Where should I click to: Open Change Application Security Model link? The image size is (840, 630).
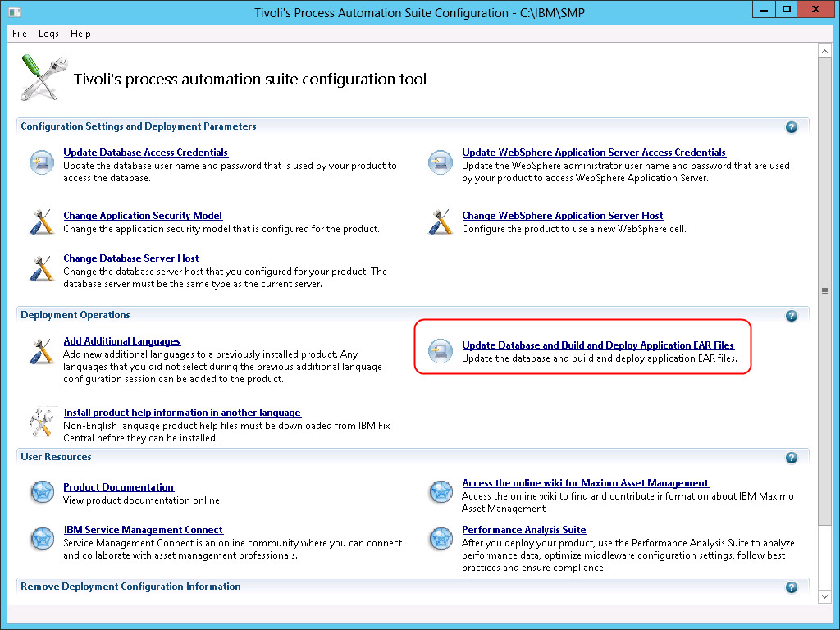143,216
